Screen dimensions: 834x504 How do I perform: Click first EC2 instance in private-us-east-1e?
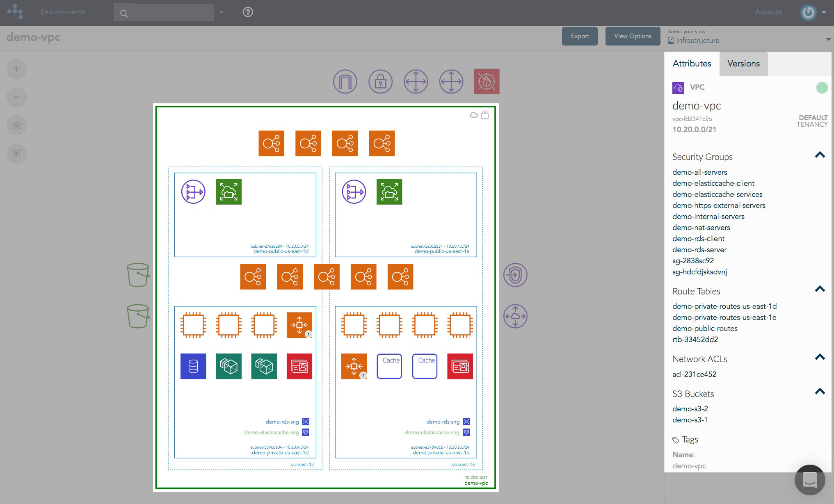point(354,325)
